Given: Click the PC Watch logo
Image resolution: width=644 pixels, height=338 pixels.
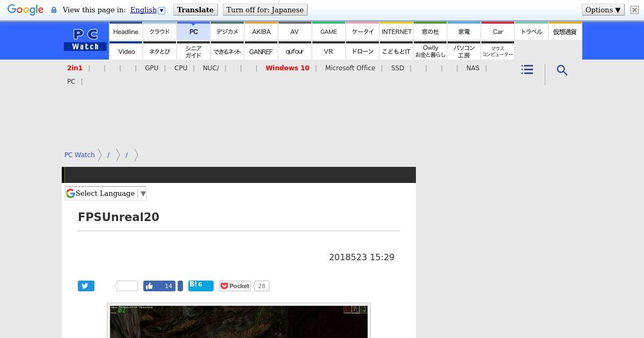Looking at the screenshot, I should point(85,40).
